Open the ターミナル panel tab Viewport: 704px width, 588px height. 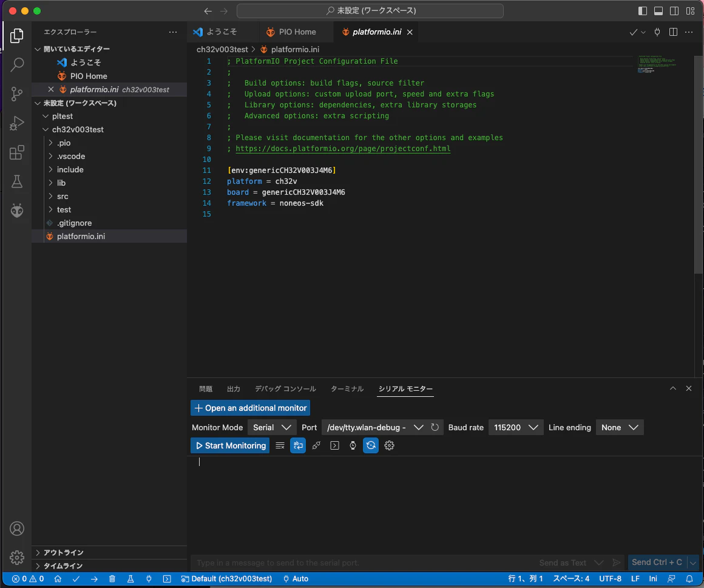(347, 389)
